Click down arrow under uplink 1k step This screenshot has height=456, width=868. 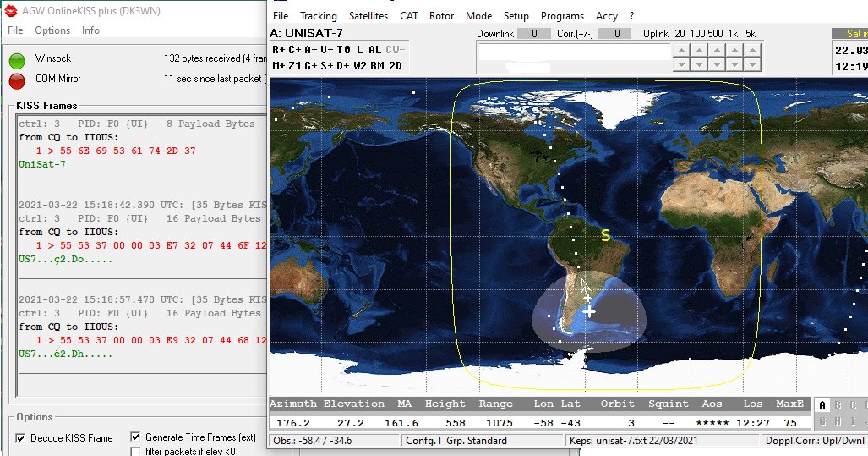[734, 64]
